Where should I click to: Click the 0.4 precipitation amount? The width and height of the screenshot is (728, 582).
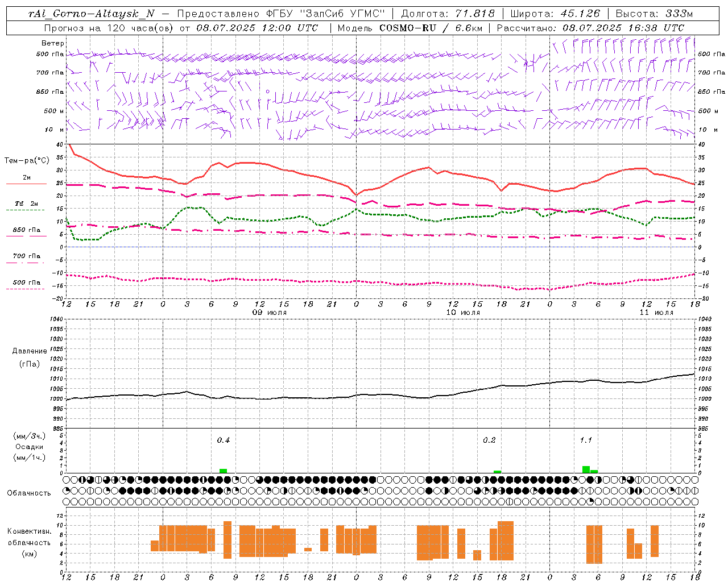(x=224, y=440)
